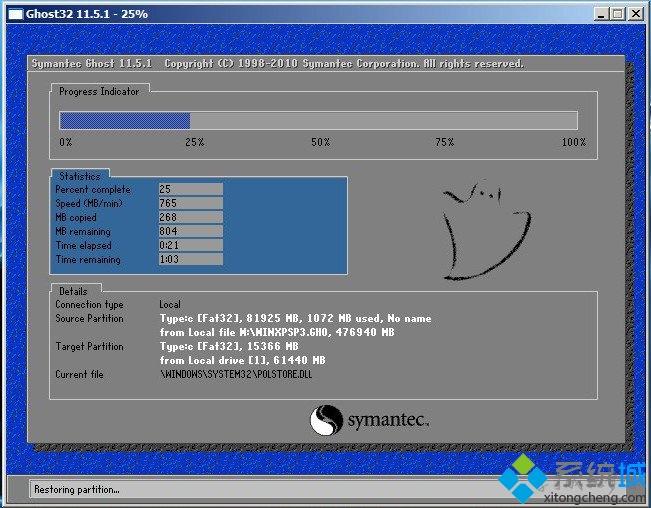Click the MB copied label

tap(76, 217)
